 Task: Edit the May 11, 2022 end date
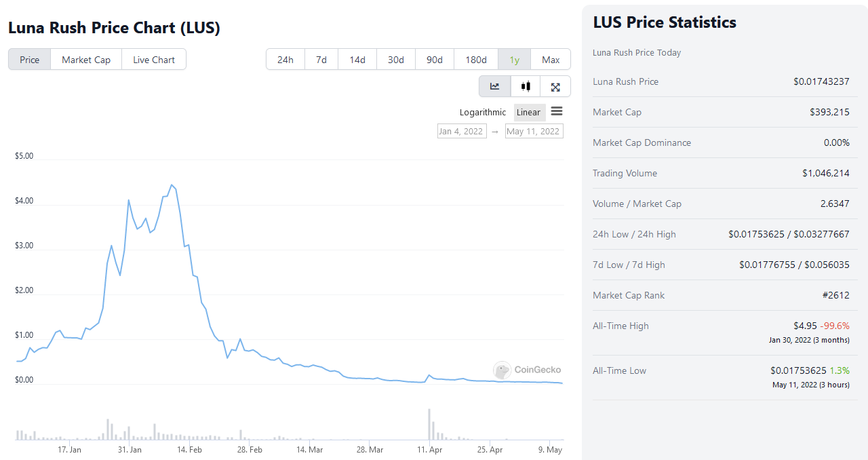pos(534,131)
